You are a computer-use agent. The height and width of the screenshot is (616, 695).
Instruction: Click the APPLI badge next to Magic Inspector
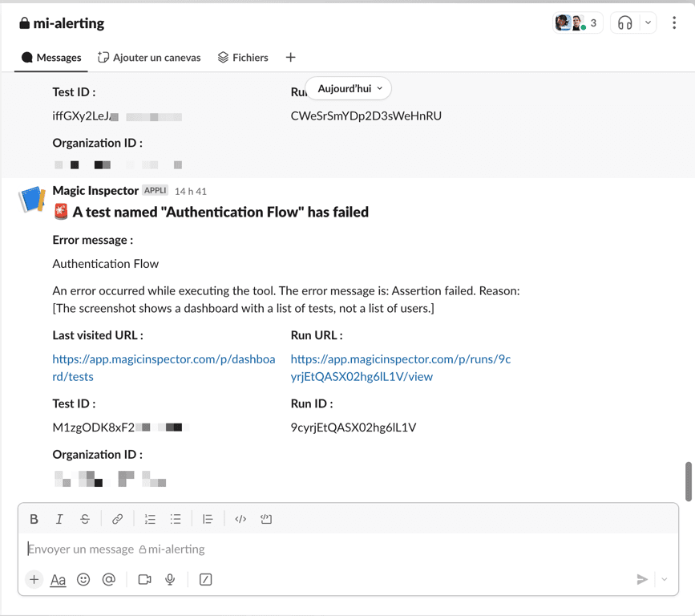click(156, 190)
